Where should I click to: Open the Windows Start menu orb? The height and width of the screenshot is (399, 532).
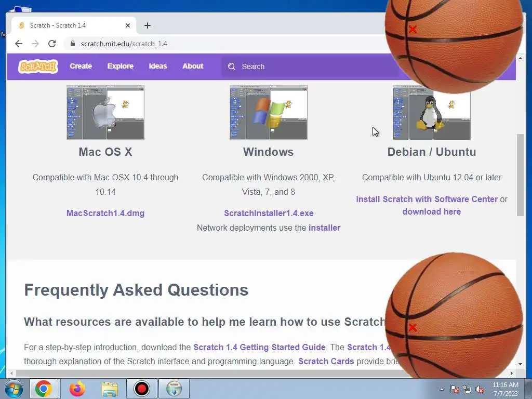pyautogui.click(x=14, y=389)
